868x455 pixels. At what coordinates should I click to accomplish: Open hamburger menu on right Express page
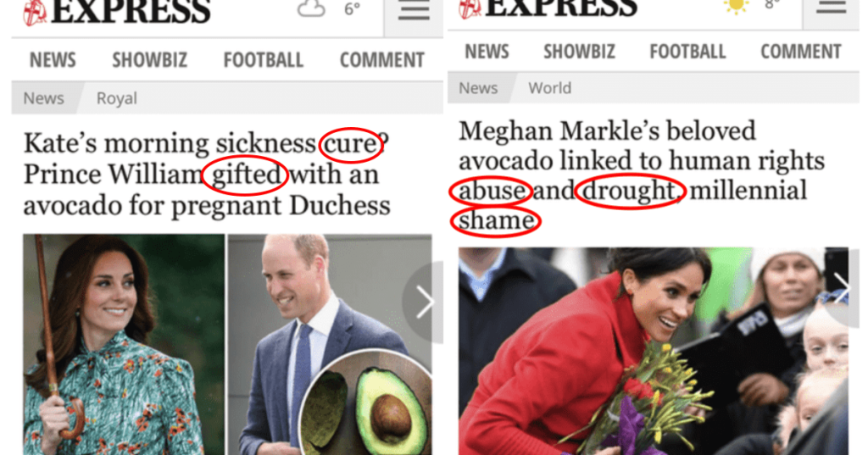[831, 8]
